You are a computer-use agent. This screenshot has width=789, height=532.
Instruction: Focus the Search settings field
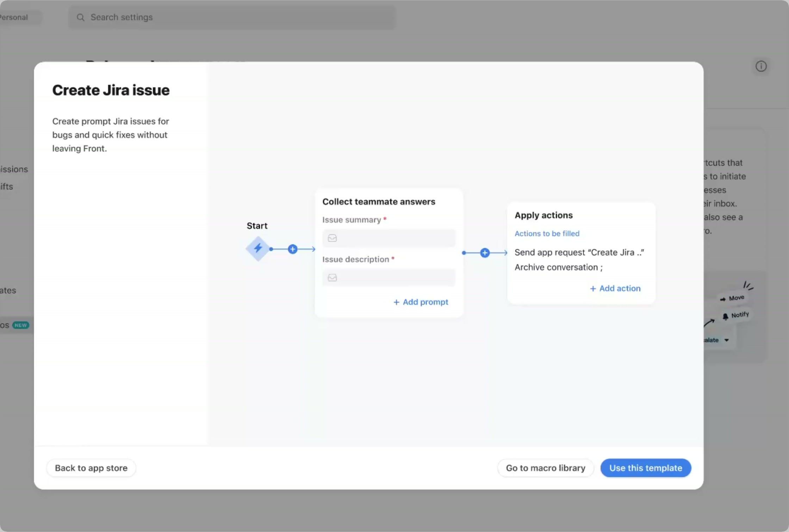232,17
